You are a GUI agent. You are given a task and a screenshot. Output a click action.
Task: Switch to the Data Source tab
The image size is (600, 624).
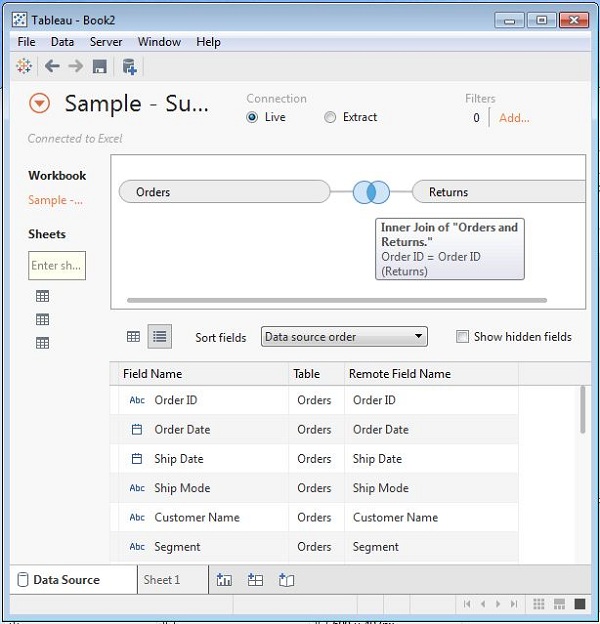click(74, 580)
